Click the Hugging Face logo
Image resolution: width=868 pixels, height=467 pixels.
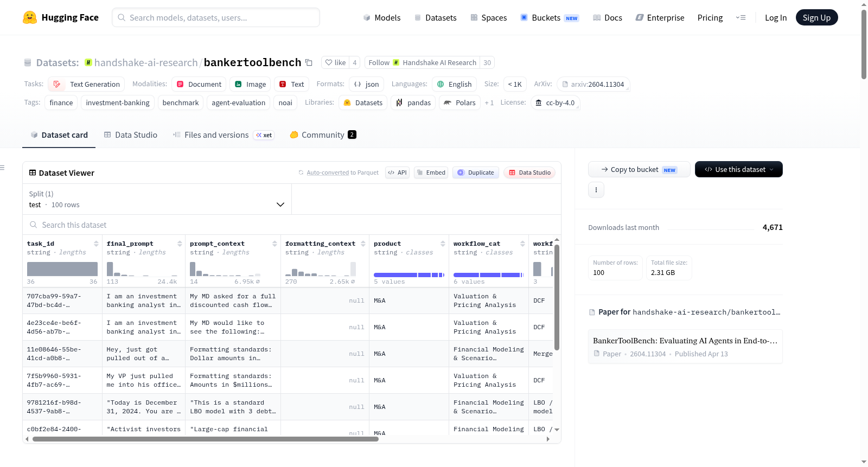pyautogui.click(x=60, y=17)
